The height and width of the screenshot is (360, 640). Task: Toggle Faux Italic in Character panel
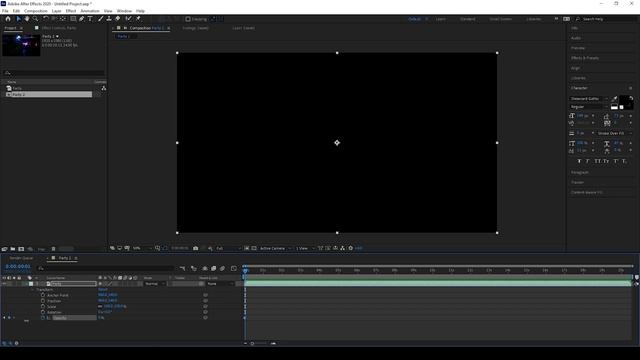click(588, 161)
